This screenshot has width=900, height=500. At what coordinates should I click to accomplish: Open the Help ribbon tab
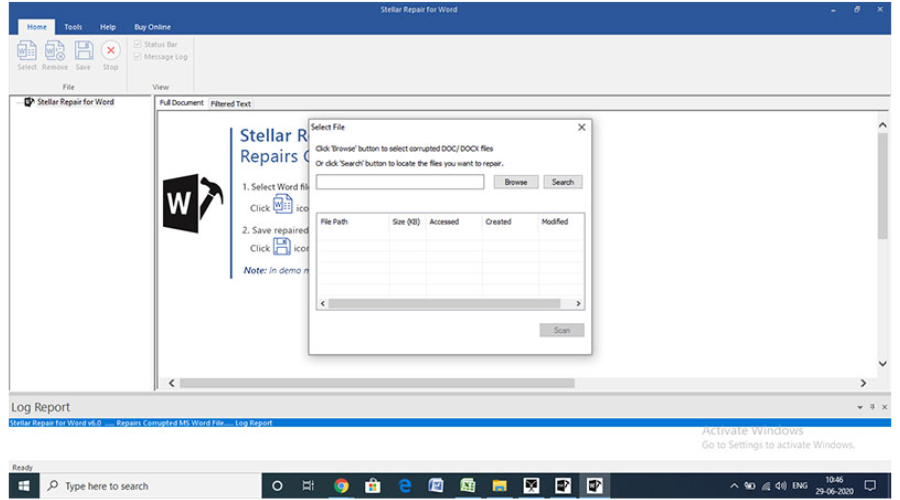pyautogui.click(x=107, y=27)
